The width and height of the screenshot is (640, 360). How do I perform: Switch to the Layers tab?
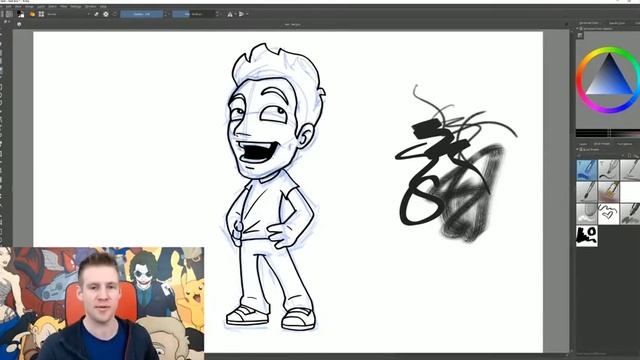tap(583, 144)
